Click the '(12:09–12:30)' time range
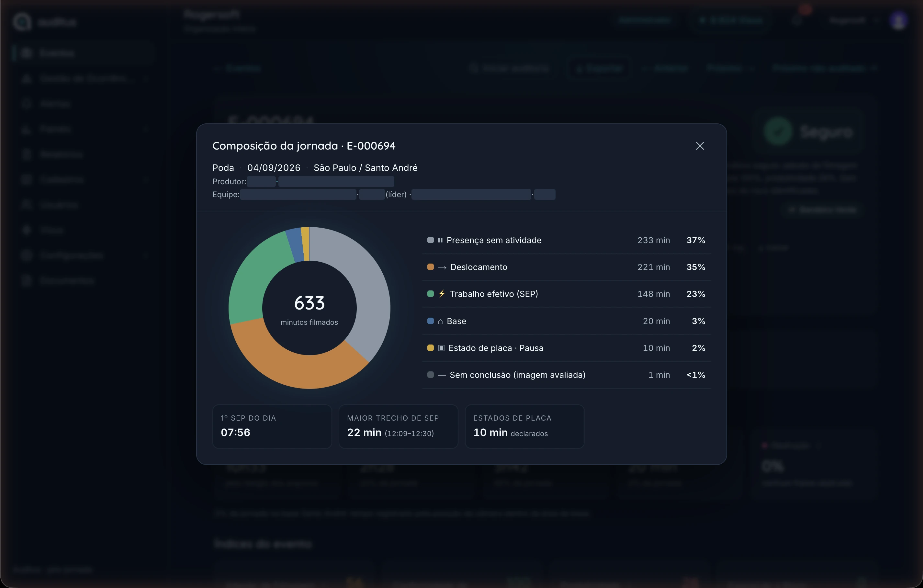 [409, 434]
